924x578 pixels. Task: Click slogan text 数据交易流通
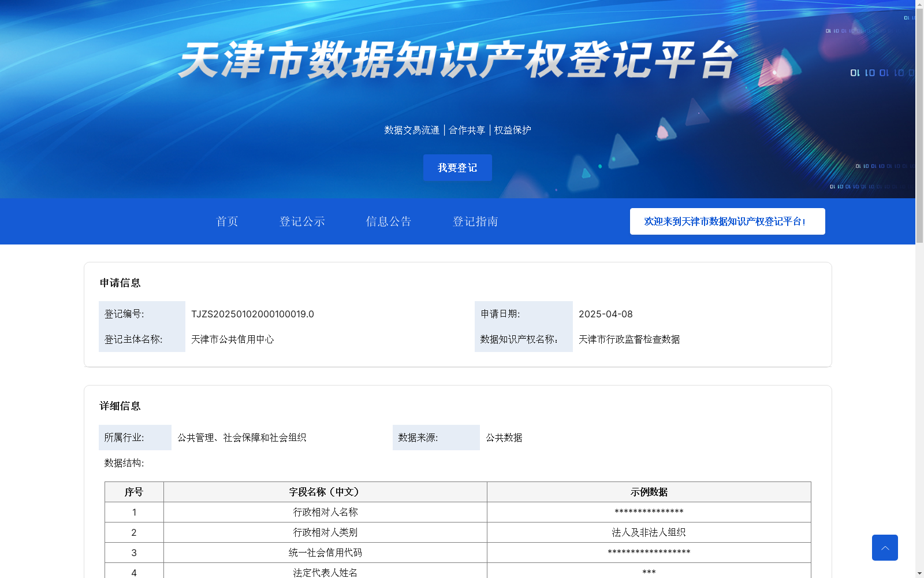click(x=412, y=130)
